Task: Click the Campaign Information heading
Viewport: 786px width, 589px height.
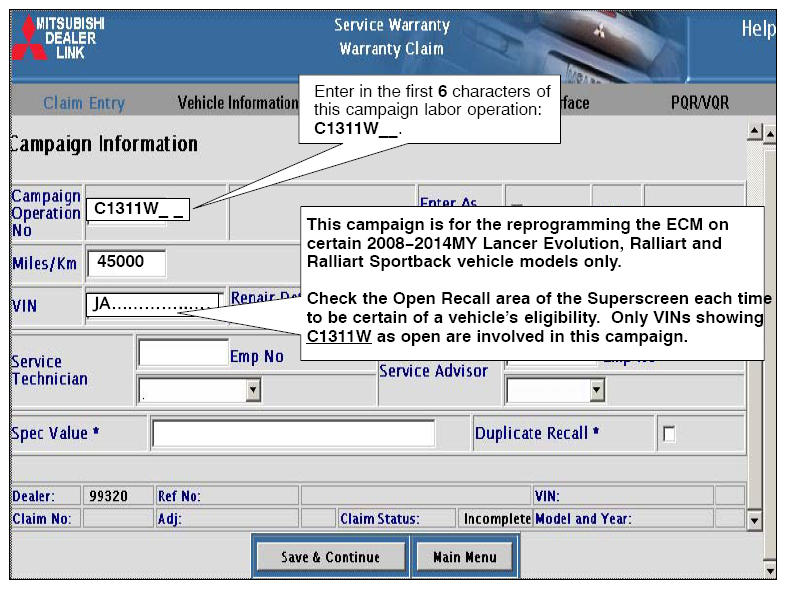Action: point(104,144)
